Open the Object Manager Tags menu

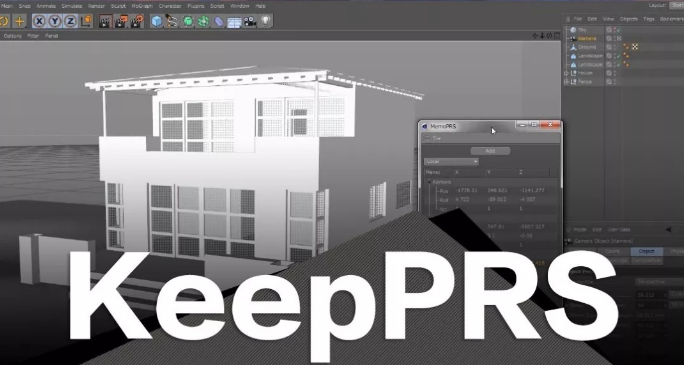649,19
